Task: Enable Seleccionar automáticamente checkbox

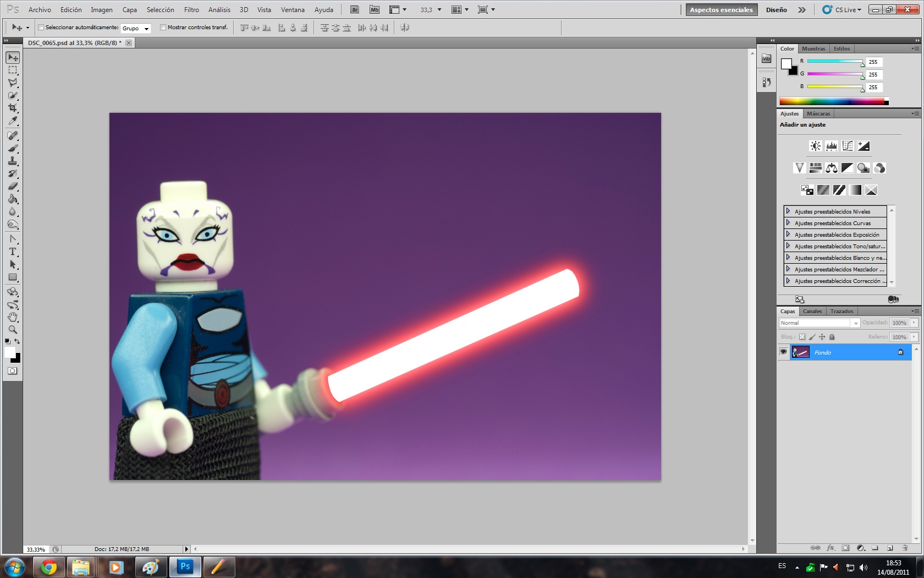Action: 41,28
